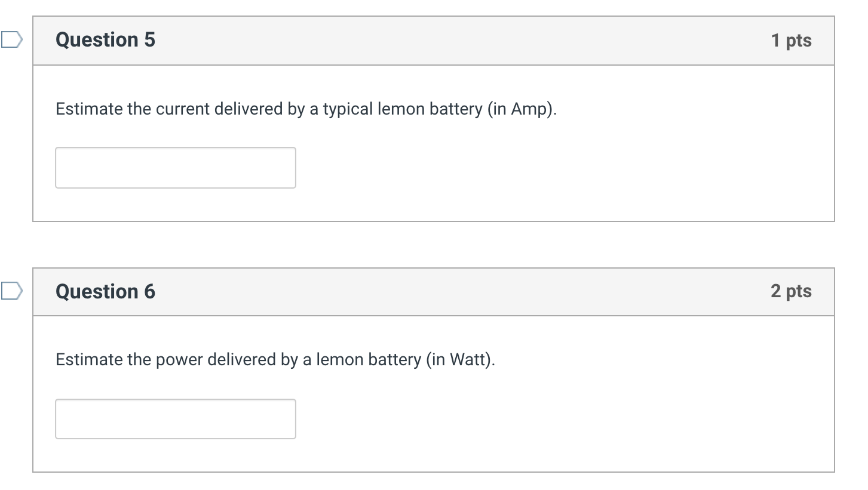Click the "1 pts" label
The image size is (868, 490).
[x=791, y=41]
